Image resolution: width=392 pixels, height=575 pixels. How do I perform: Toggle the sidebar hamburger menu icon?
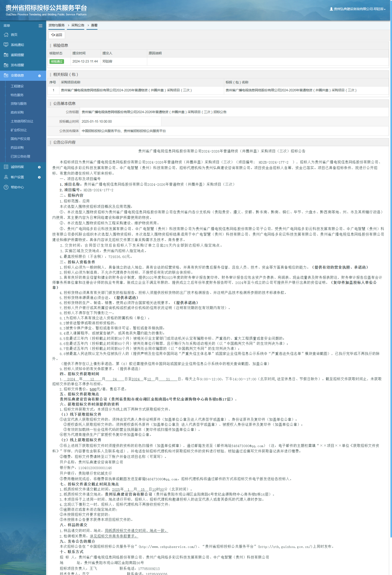[41, 26]
